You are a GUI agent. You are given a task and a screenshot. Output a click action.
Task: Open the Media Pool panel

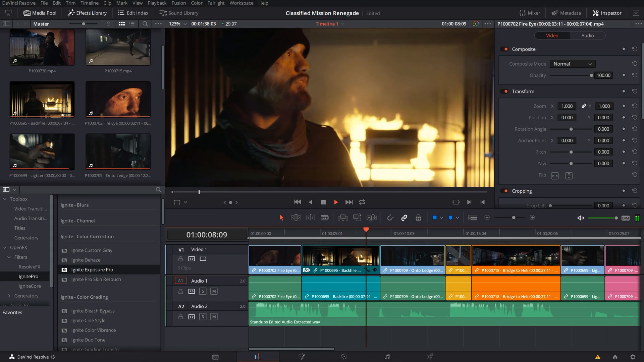tap(40, 13)
